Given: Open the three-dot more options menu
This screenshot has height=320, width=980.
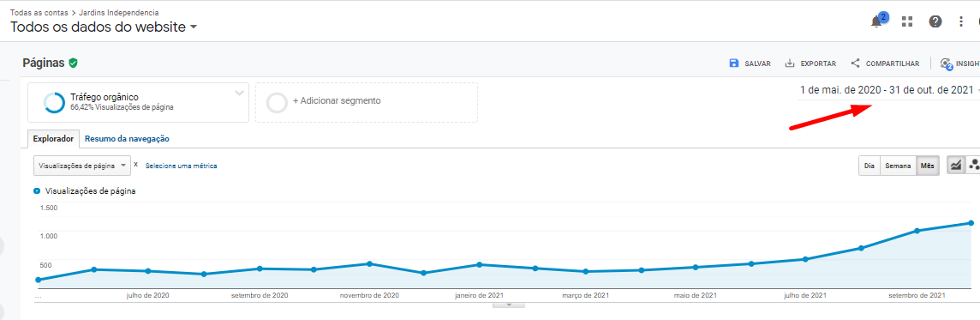Looking at the screenshot, I should tap(961, 22).
